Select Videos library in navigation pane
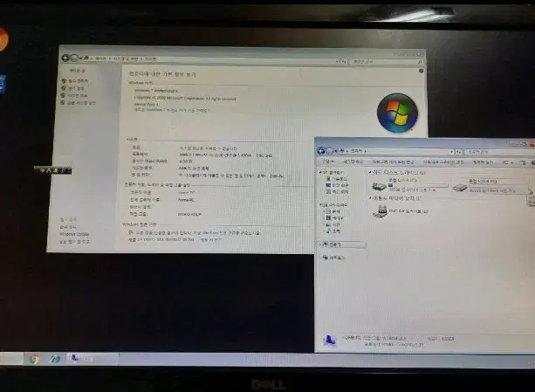The width and height of the screenshot is (535, 392). coord(334,218)
